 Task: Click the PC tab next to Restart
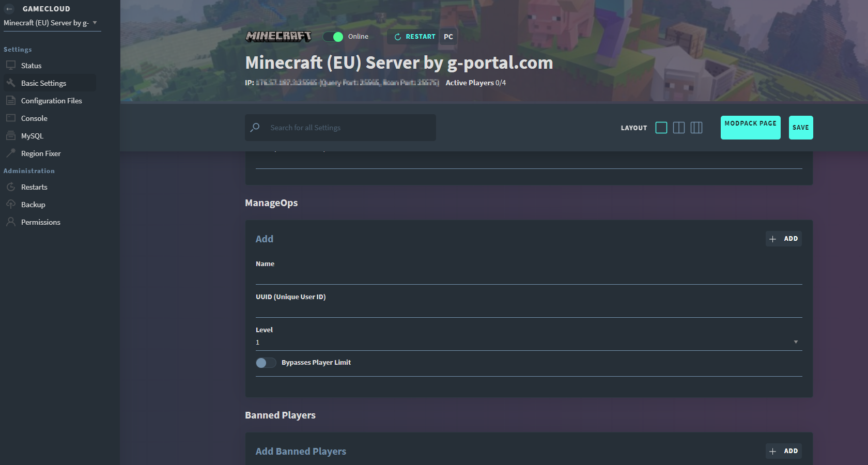pyautogui.click(x=448, y=36)
